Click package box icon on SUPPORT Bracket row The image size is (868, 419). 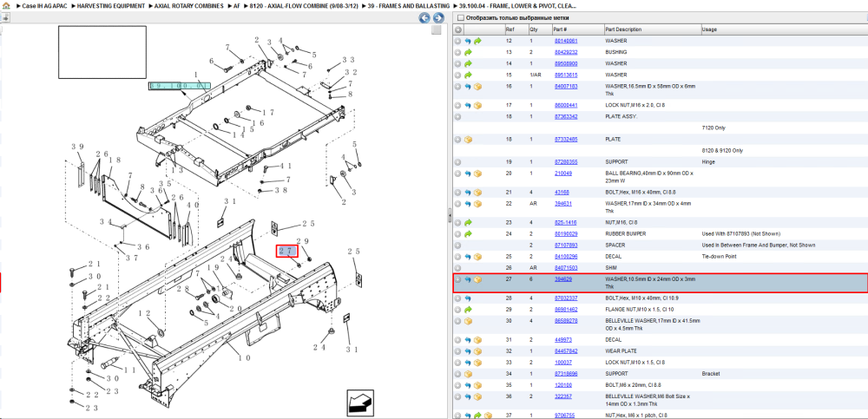pyautogui.click(x=468, y=374)
